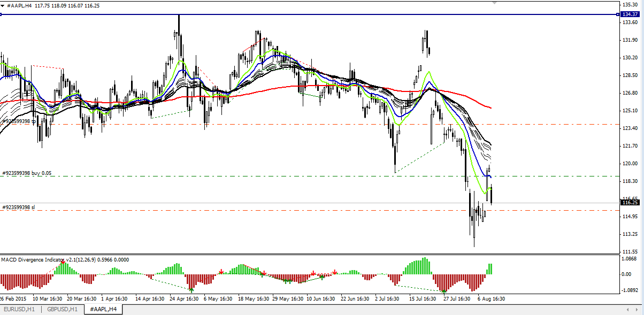Click the 113.25 price axis value
644x315 pixels.
pyautogui.click(x=630, y=234)
